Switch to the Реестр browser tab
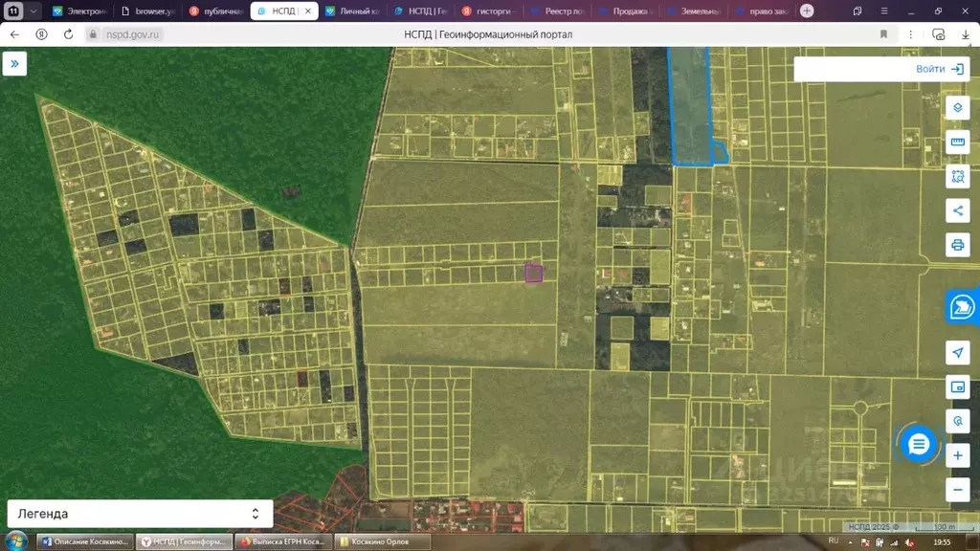Screen dimensions: 980x551 (561, 11)
